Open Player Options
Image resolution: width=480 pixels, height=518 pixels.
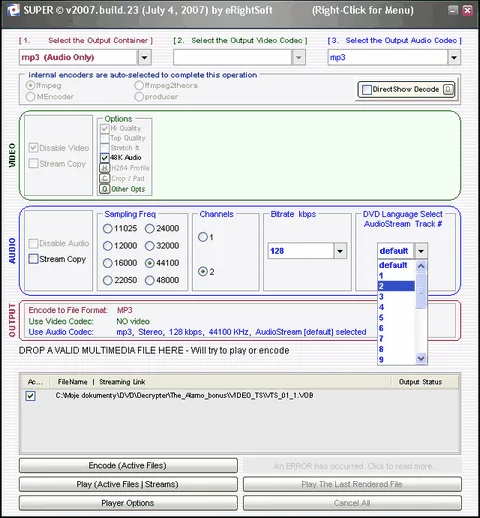click(128, 503)
